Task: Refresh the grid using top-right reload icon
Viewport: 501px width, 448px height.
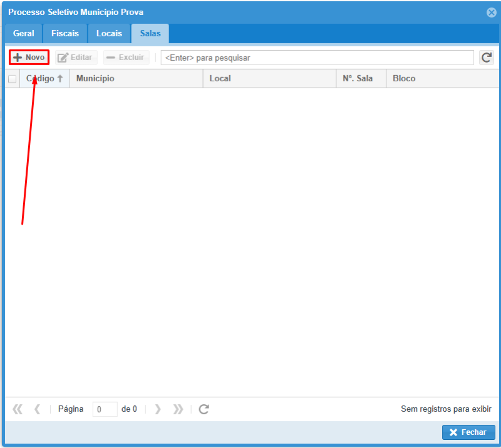Action: [487, 58]
